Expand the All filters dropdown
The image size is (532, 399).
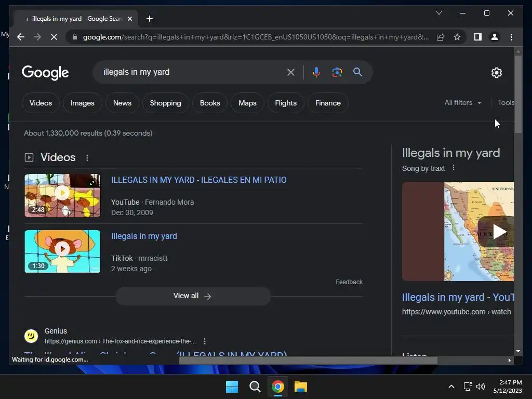click(x=463, y=102)
